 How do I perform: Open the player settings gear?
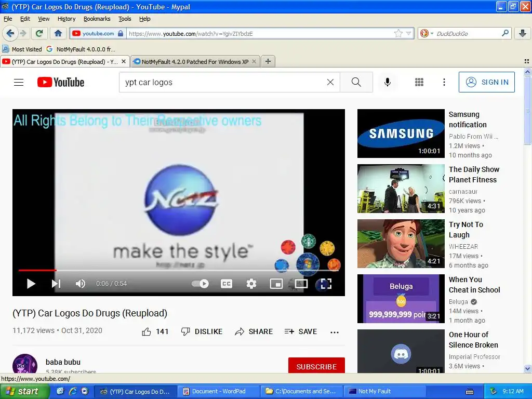coord(251,284)
